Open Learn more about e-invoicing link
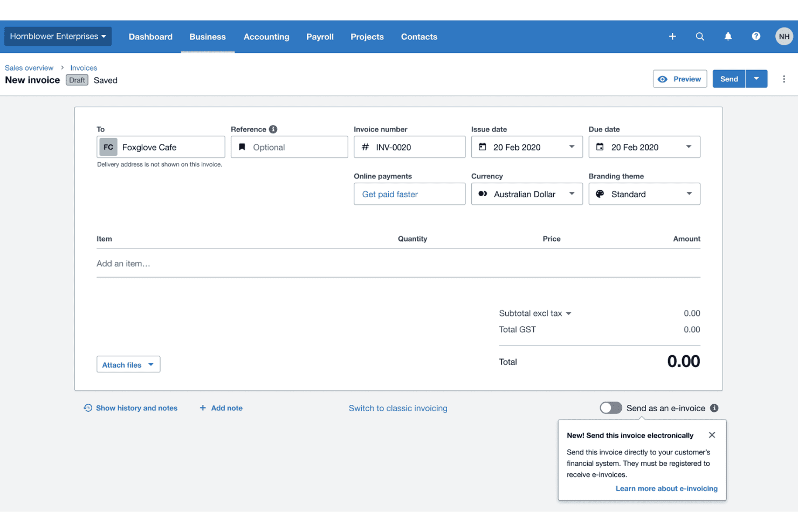798x532 pixels. coord(666,488)
